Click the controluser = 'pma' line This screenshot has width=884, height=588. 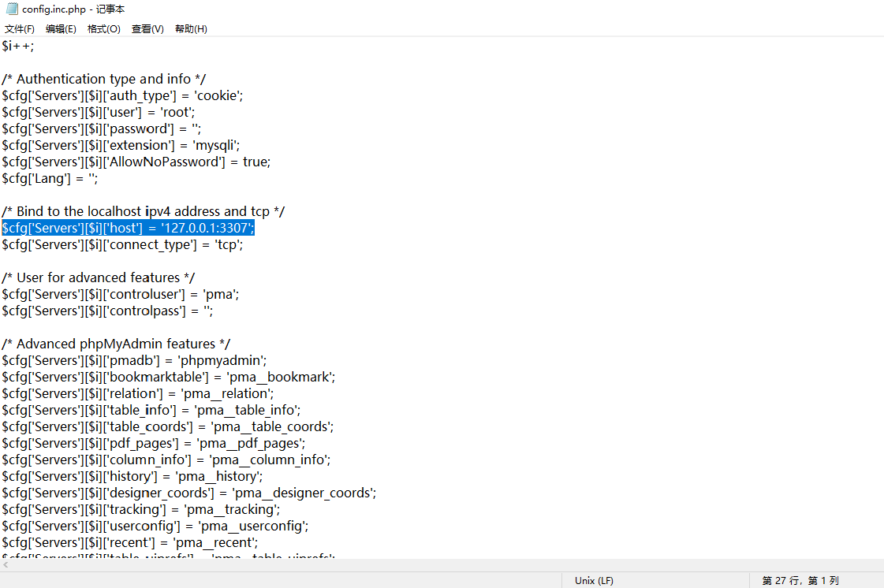point(121,294)
